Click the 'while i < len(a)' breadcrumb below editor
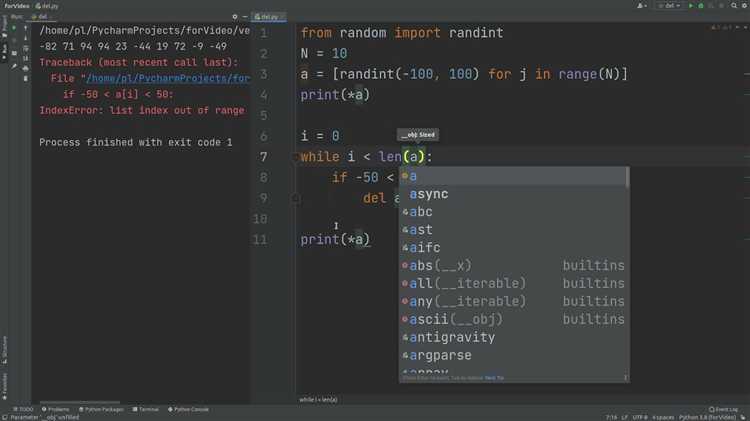The height and width of the screenshot is (421, 750). point(318,399)
